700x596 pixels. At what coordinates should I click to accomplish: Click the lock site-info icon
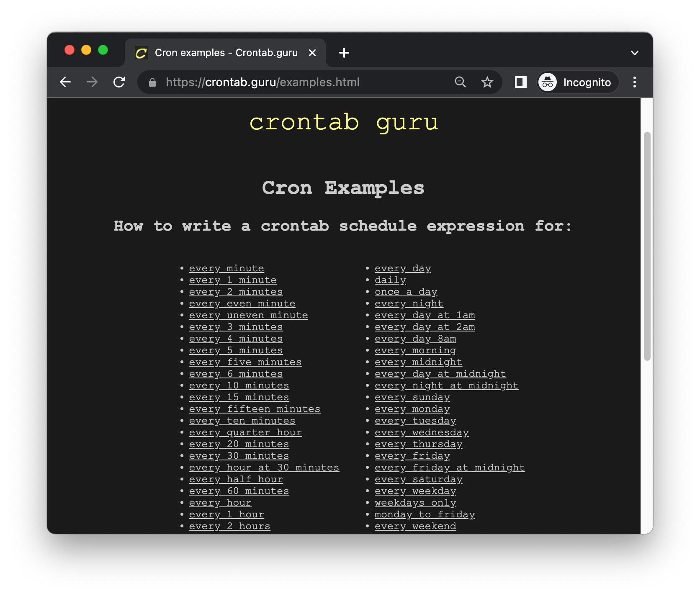152,82
